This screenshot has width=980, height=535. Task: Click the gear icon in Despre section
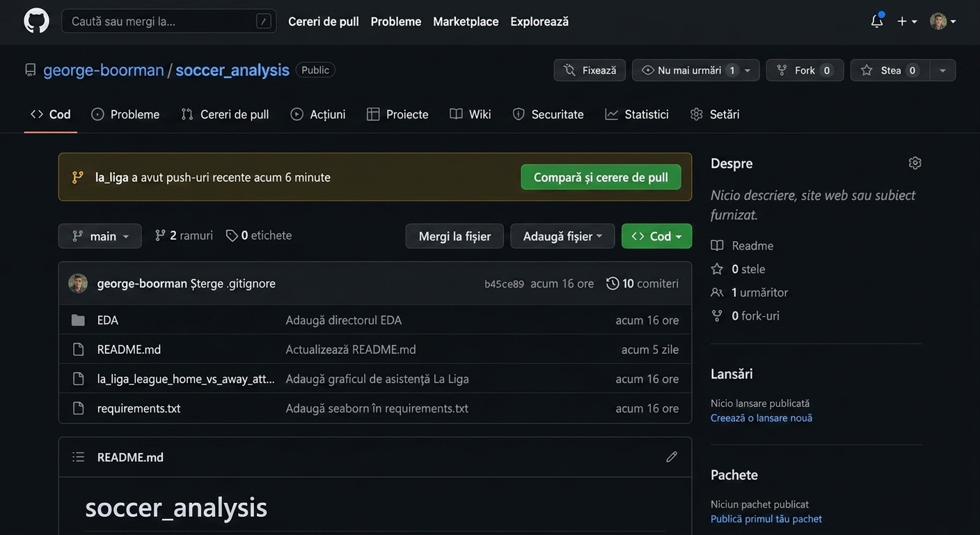(x=915, y=163)
